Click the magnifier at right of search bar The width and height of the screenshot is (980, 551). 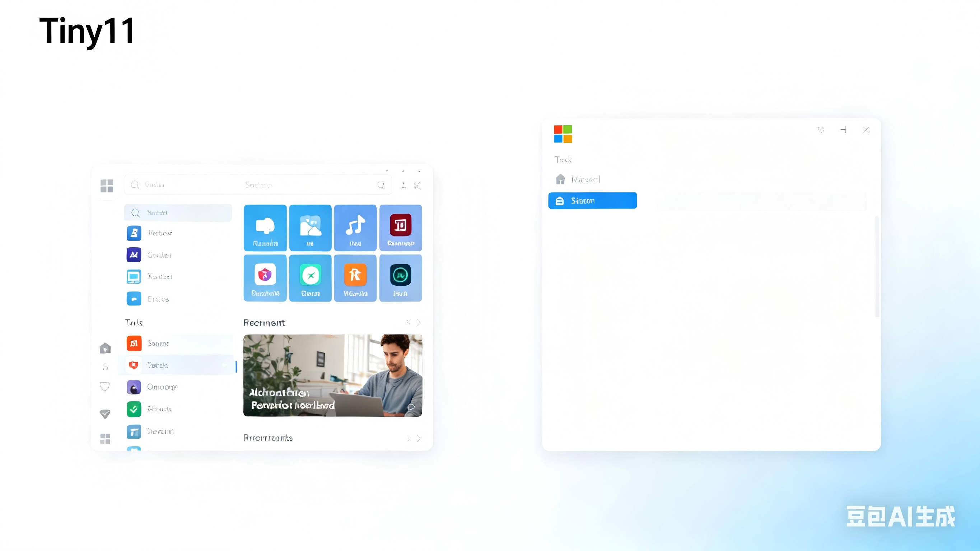point(381,185)
